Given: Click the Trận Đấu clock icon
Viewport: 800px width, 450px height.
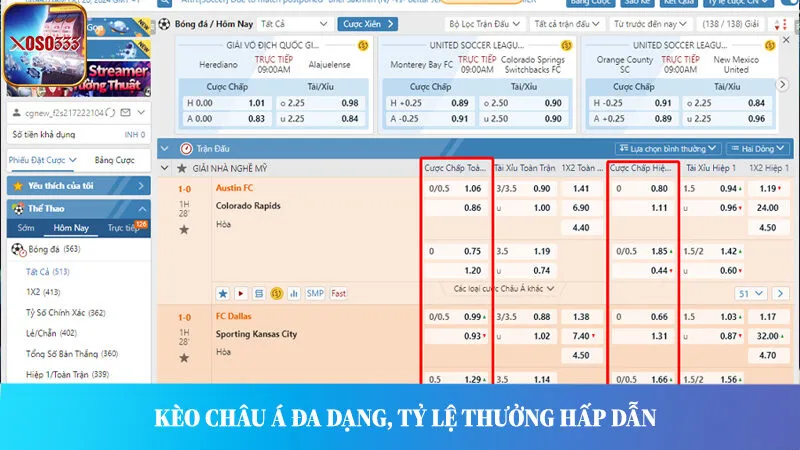Looking at the screenshot, I should tap(186, 148).
